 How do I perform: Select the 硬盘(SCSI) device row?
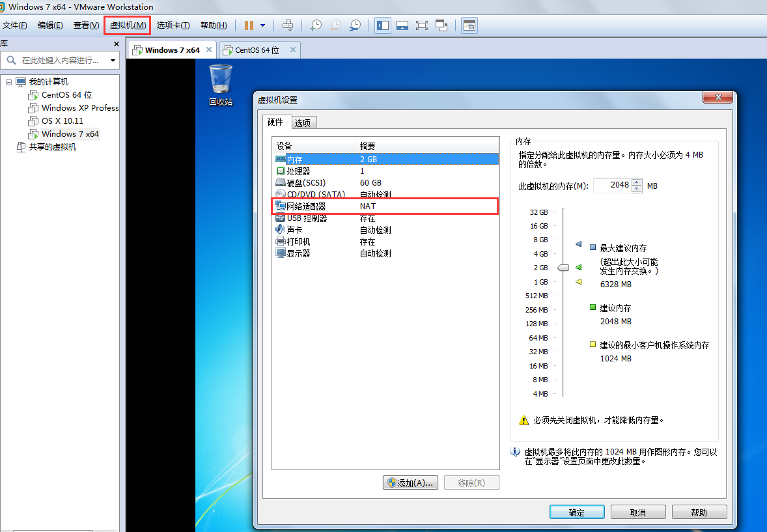tap(386, 183)
